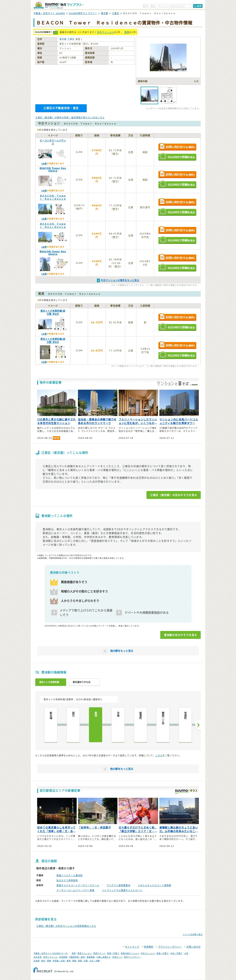Open こちら link about congestion data

click(159, 755)
